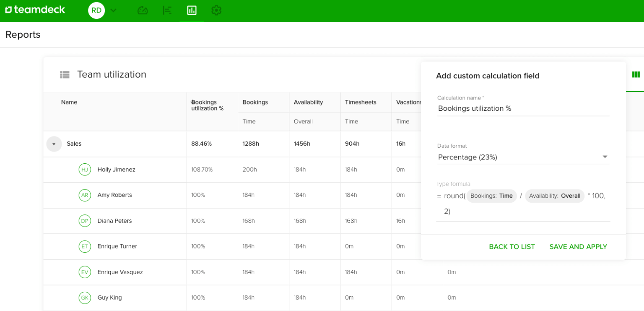The height and width of the screenshot is (311, 644).
Task: Click SAVE AND APPLY
Action: click(x=578, y=247)
